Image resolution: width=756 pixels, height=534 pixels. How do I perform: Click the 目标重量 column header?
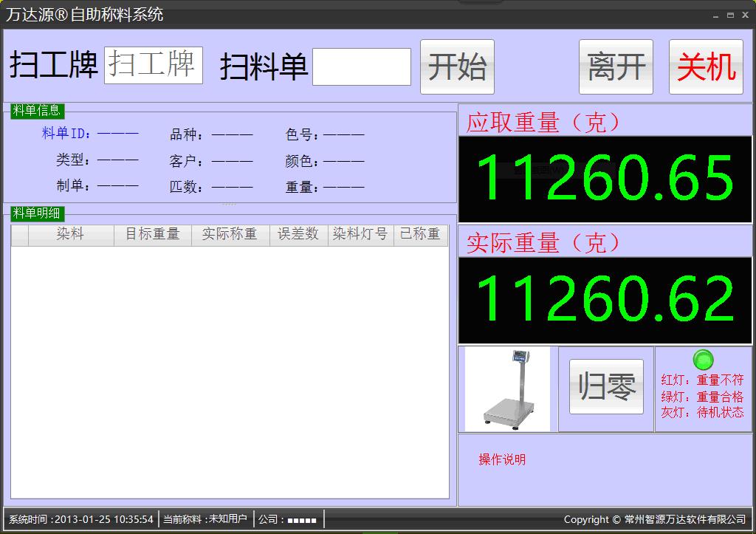(152, 234)
